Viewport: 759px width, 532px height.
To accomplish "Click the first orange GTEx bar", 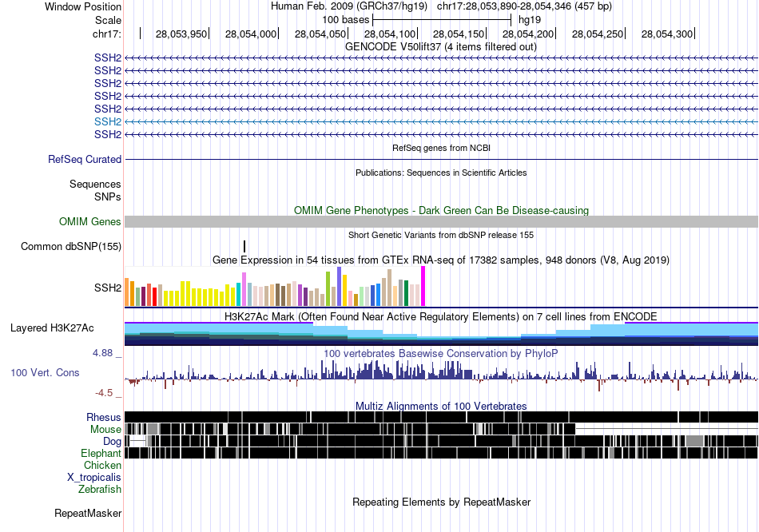I will click(x=127, y=292).
